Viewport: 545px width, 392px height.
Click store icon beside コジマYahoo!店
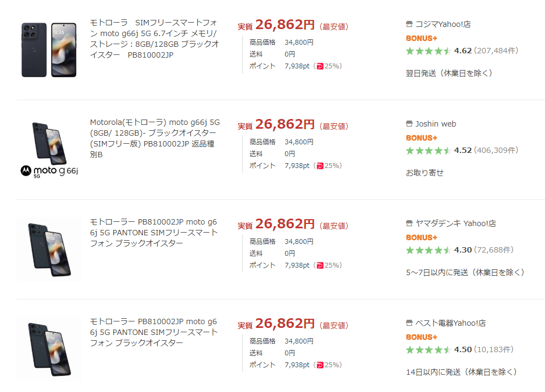click(409, 24)
